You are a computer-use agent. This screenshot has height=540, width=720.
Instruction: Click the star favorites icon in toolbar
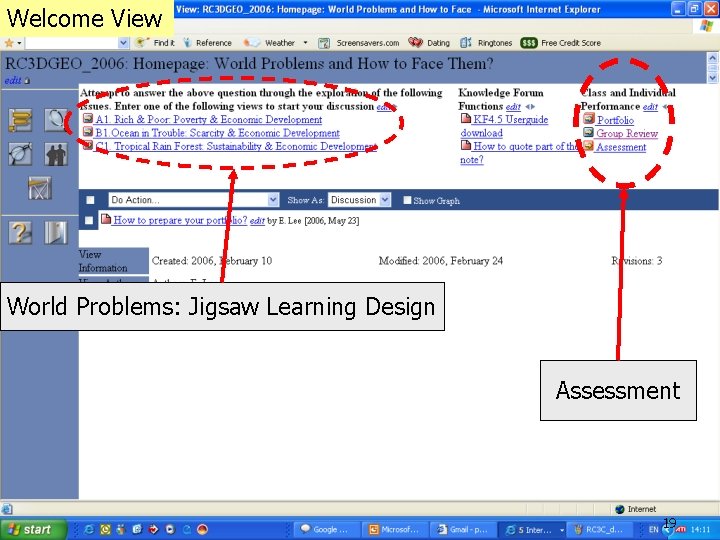(8, 43)
